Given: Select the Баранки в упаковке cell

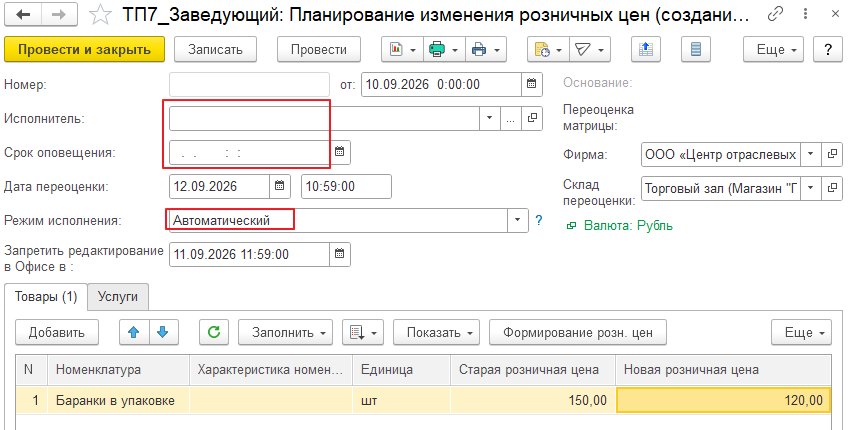Looking at the screenshot, I should click(119, 401).
